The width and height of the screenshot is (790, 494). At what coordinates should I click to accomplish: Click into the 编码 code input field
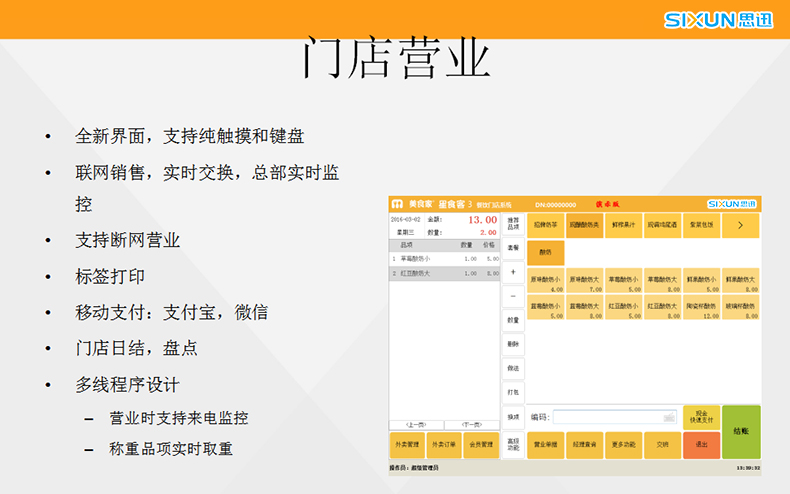click(x=607, y=416)
